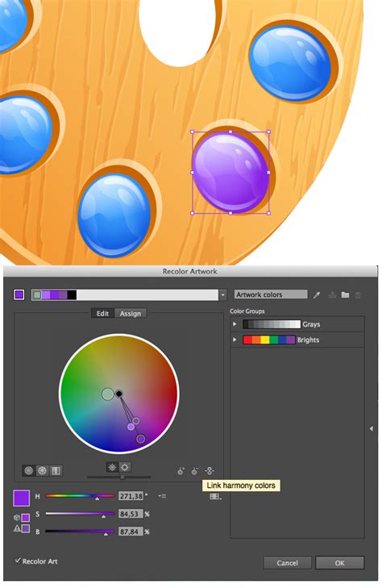
Task: Click the brightness value field 87,84
Action: (x=131, y=532)
